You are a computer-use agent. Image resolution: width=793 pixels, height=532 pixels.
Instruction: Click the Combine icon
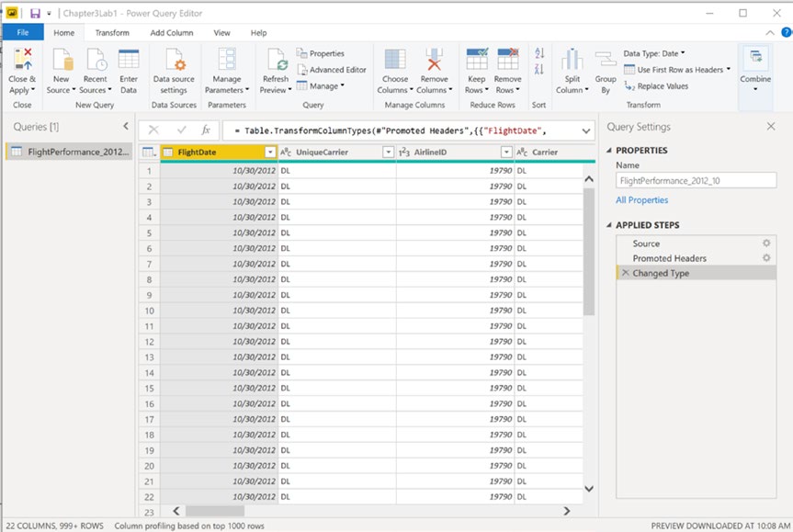coord(755,57)
